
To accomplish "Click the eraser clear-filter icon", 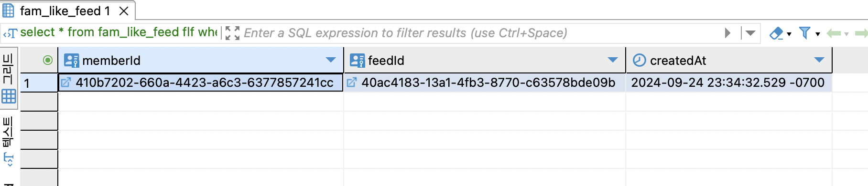I will [x=776, y=33].
